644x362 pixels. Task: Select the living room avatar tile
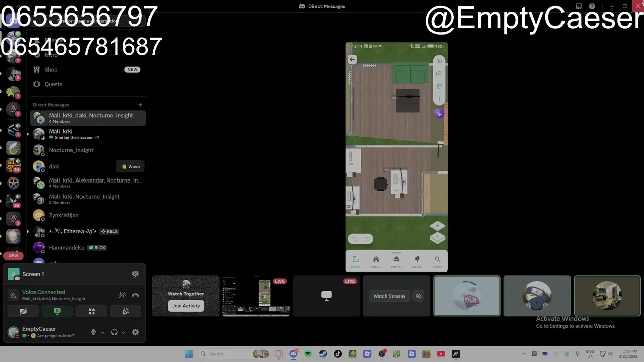[x=607, y=296]
